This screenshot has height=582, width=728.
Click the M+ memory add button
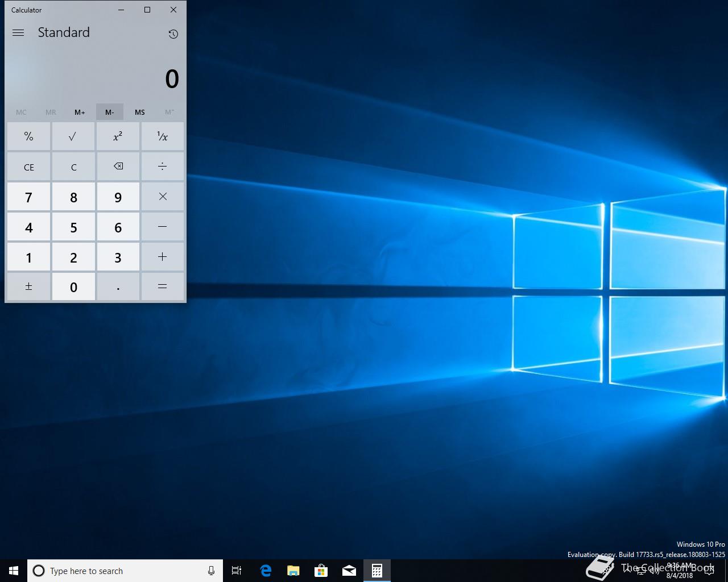click(80, 112)
